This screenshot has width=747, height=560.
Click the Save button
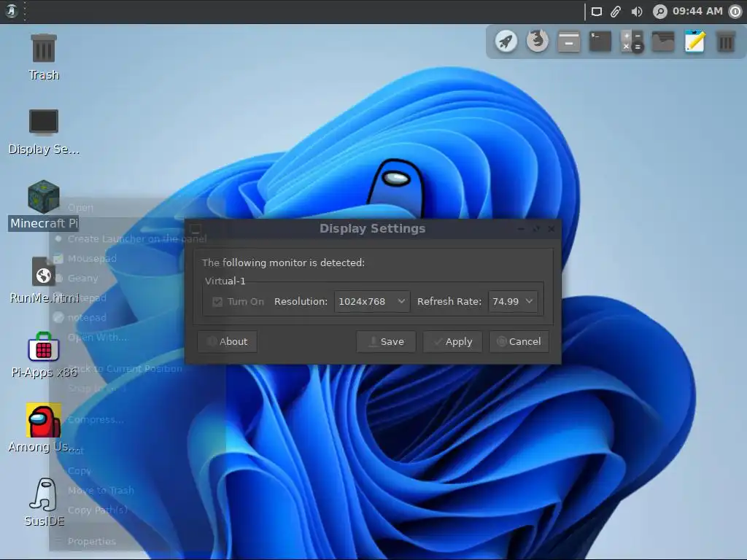(386, 342)
